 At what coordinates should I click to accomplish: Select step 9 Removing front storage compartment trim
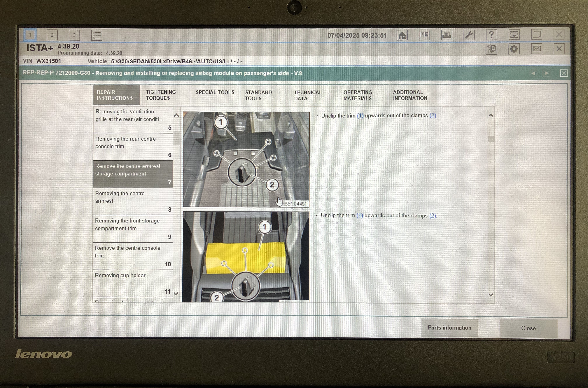pyautogui.click(x=133, y=229)
